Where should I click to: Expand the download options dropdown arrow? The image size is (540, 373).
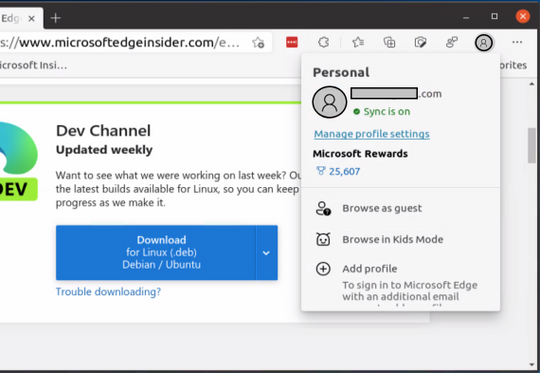pos(266,253)
